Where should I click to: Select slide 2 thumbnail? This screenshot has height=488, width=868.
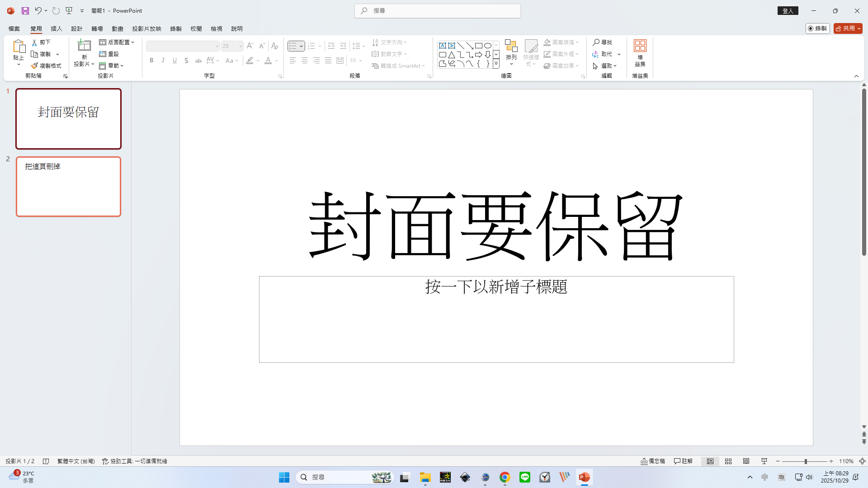(x=69, y=187)
